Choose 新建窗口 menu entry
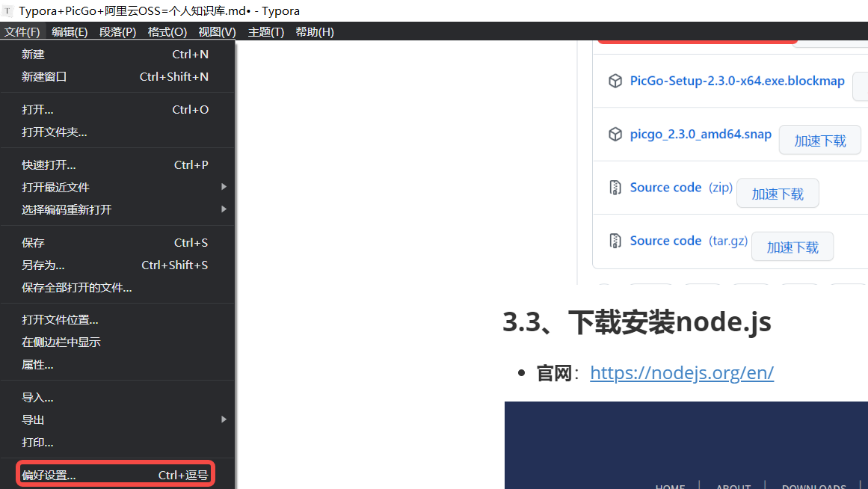868x489 pixels. coord(117,77)
